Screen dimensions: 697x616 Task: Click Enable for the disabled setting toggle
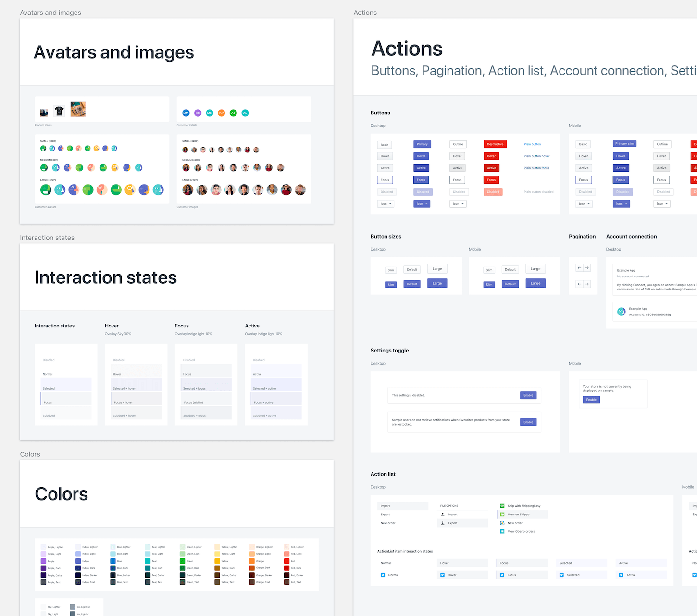[x=528, y=395]
